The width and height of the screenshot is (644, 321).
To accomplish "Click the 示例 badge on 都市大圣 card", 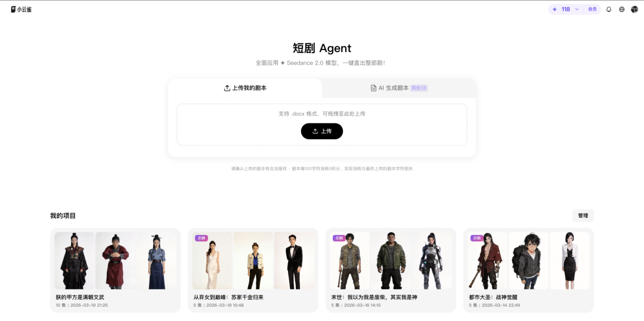I will point(477,238).
